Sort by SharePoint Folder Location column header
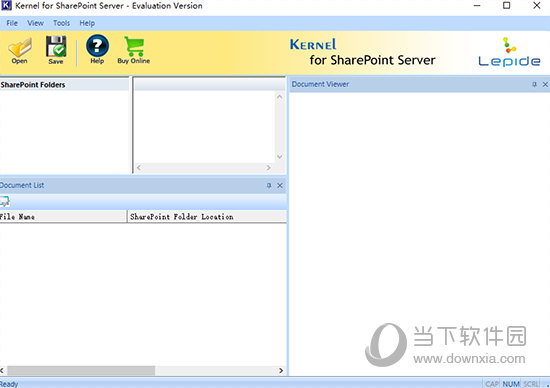 pos(207,216)
